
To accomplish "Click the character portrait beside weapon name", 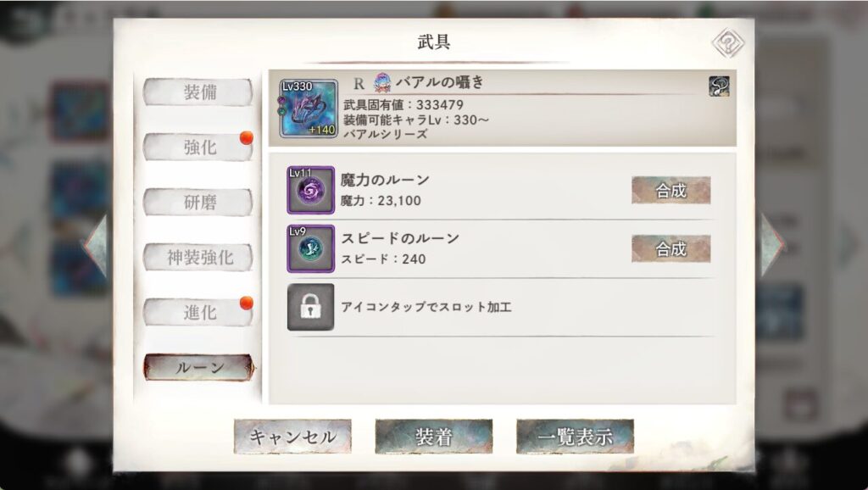I will tap(382, 83).
